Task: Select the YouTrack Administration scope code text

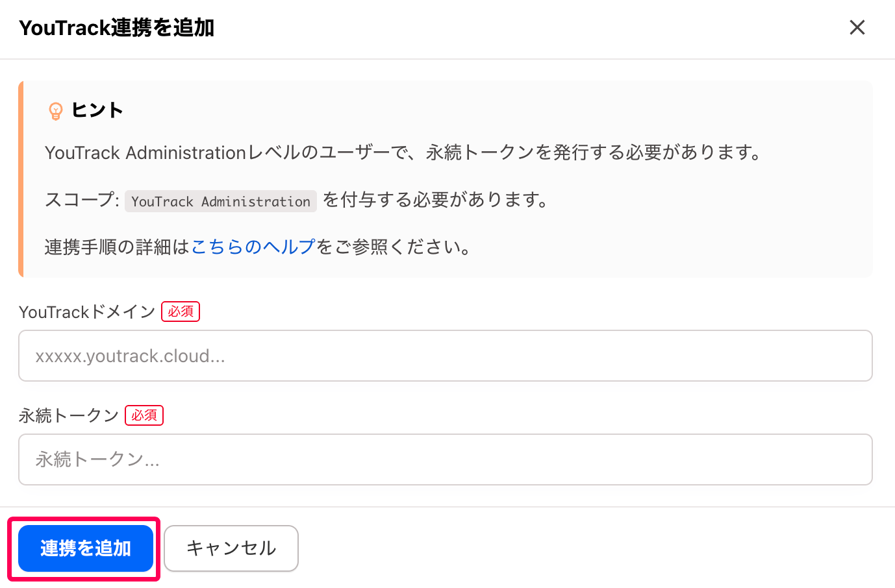Action: pos(221,201)
